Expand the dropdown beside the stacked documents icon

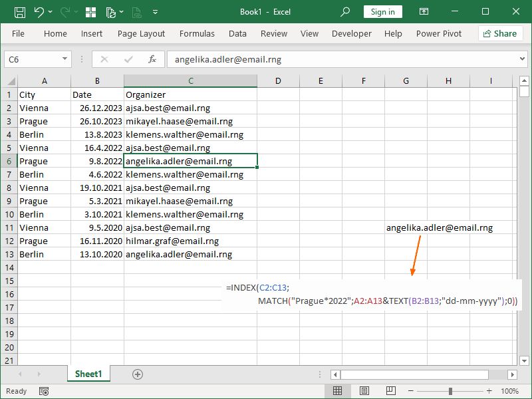point(122,12)
